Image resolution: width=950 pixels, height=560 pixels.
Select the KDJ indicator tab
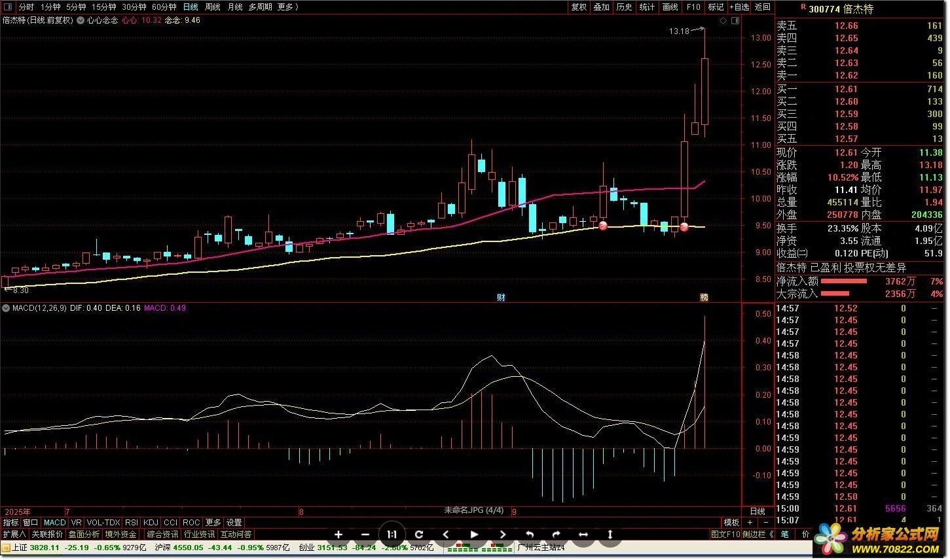click(151, 523)
